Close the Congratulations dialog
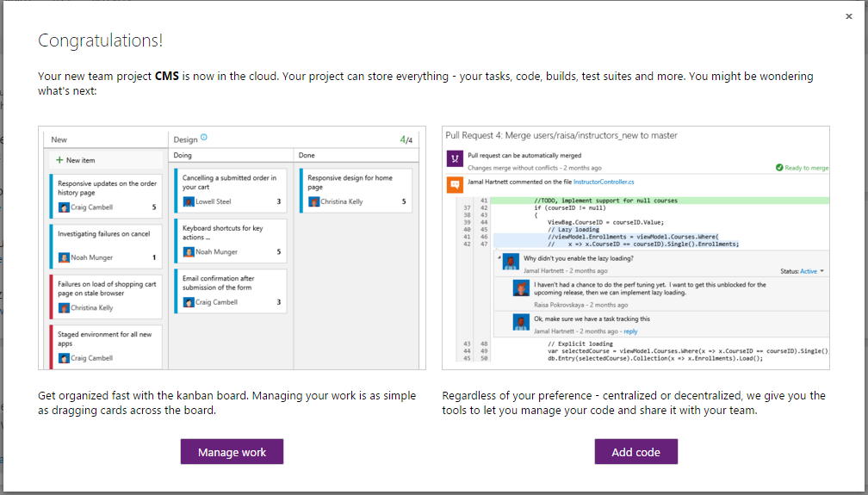The height and width of the screenshot is (495, 868). [x=849, y=16]
